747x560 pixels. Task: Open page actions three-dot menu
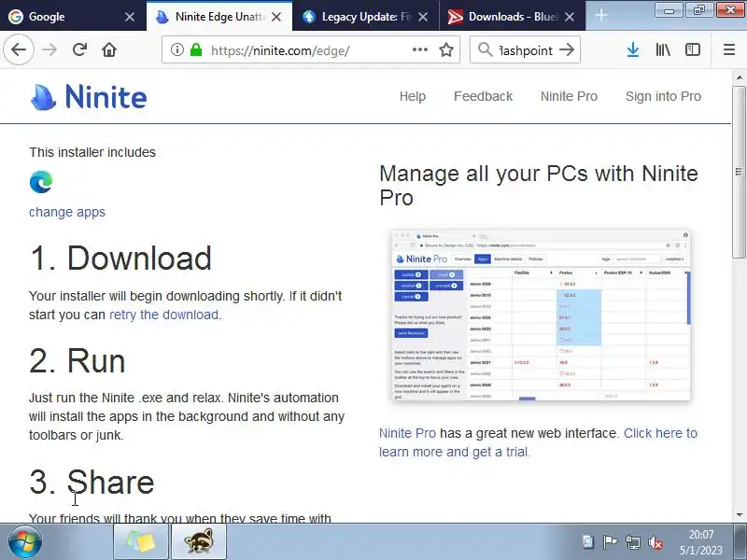tap(419, 49)
